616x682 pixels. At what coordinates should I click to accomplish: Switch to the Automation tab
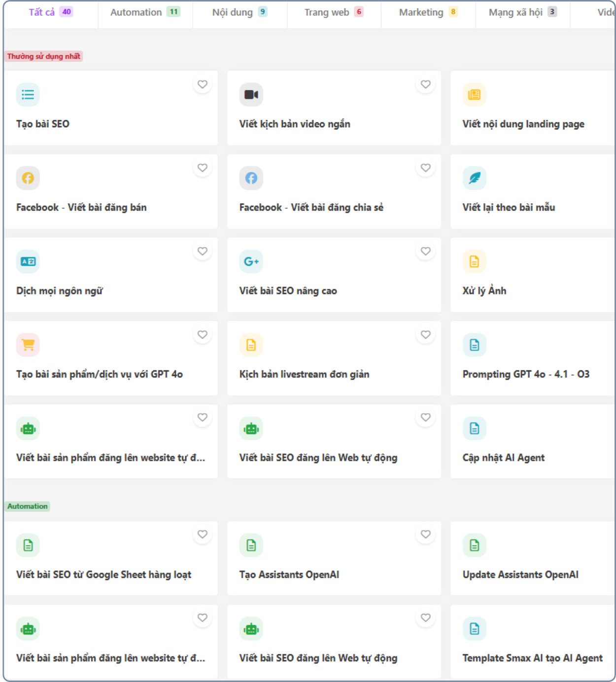[145, 12]
